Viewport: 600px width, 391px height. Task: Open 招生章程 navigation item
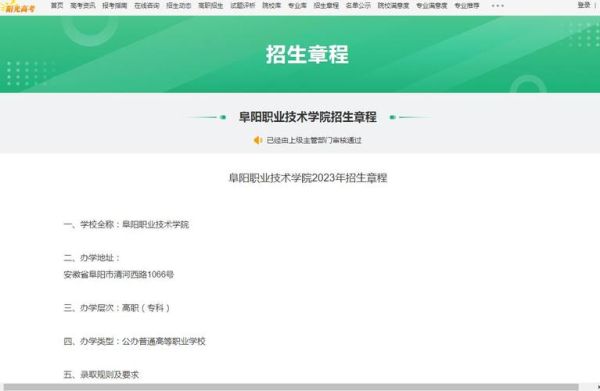326,6
